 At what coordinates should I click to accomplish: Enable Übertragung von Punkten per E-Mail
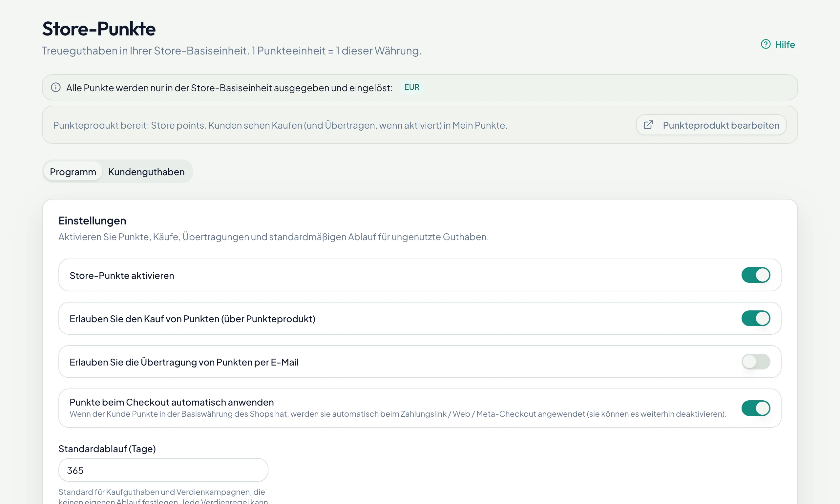click(x=755, y=361)
